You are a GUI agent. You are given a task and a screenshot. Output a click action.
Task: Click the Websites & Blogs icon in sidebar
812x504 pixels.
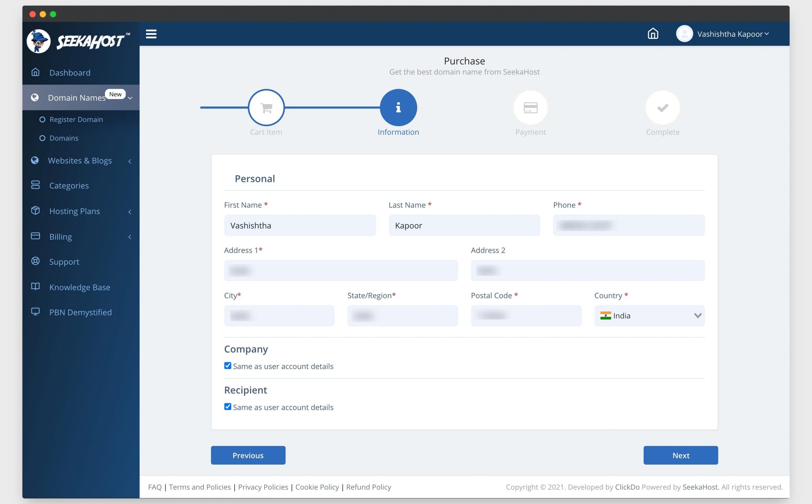tap(36, 160)
